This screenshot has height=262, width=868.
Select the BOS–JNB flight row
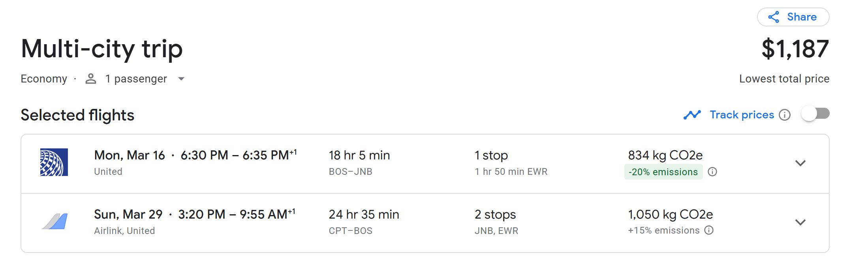pos(395,163)
